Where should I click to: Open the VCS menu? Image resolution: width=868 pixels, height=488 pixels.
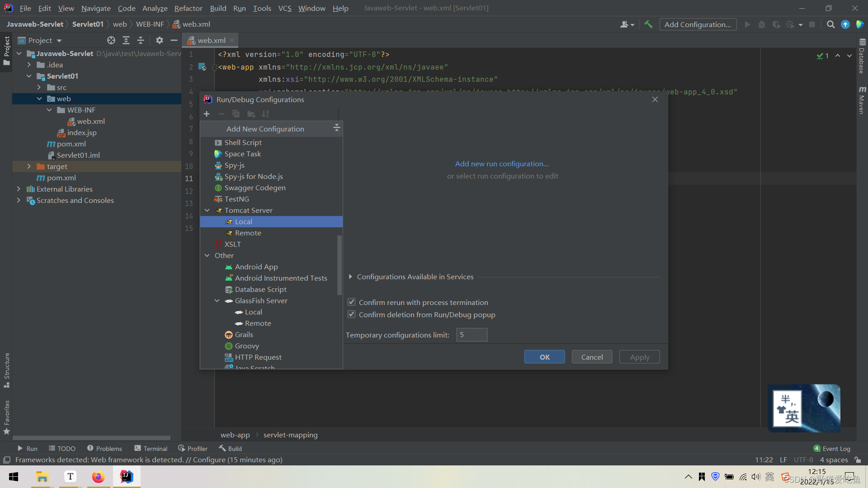[284, 8]
